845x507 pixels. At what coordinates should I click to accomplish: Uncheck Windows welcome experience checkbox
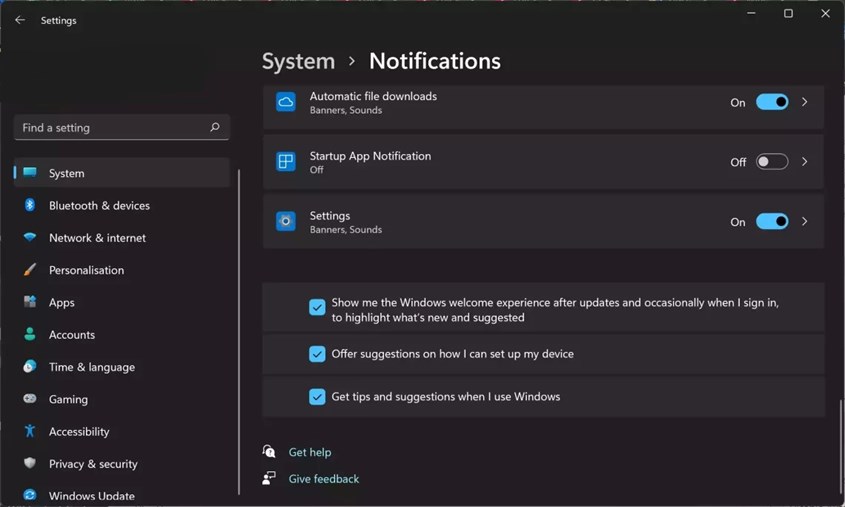pyautogui.click(x=317, y=307)
